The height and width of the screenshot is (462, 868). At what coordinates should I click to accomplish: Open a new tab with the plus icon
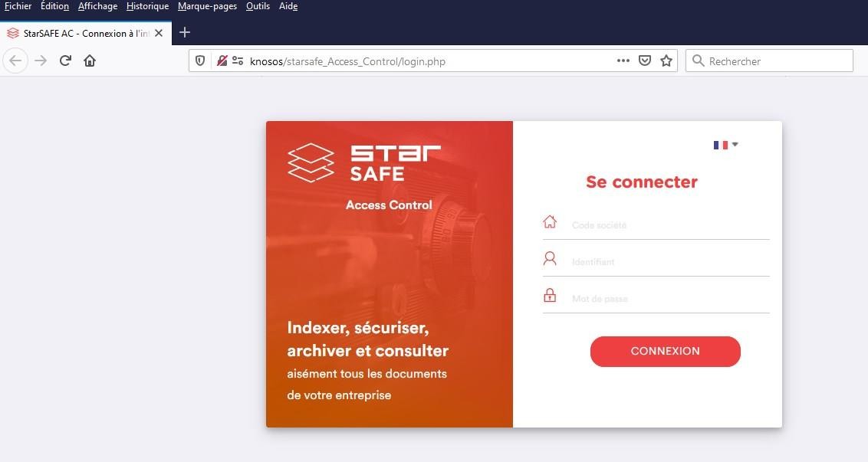pos(185,33)
